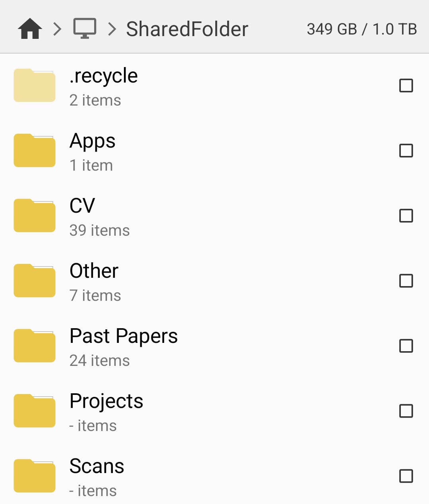
Task: Mark the Past Papers checkbox
Action: pyautogui.click(x=406, y=346)
